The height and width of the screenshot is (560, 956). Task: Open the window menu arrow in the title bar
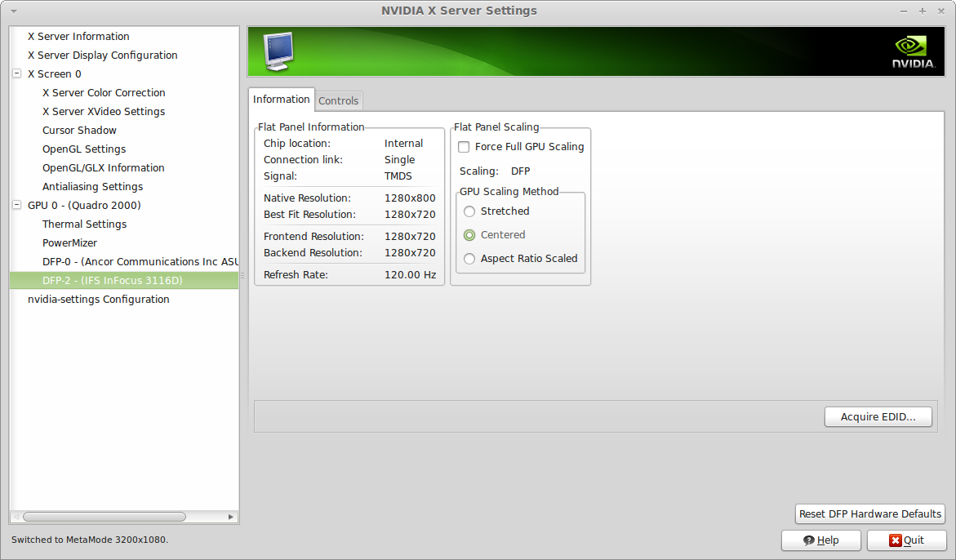pos(13,11)
